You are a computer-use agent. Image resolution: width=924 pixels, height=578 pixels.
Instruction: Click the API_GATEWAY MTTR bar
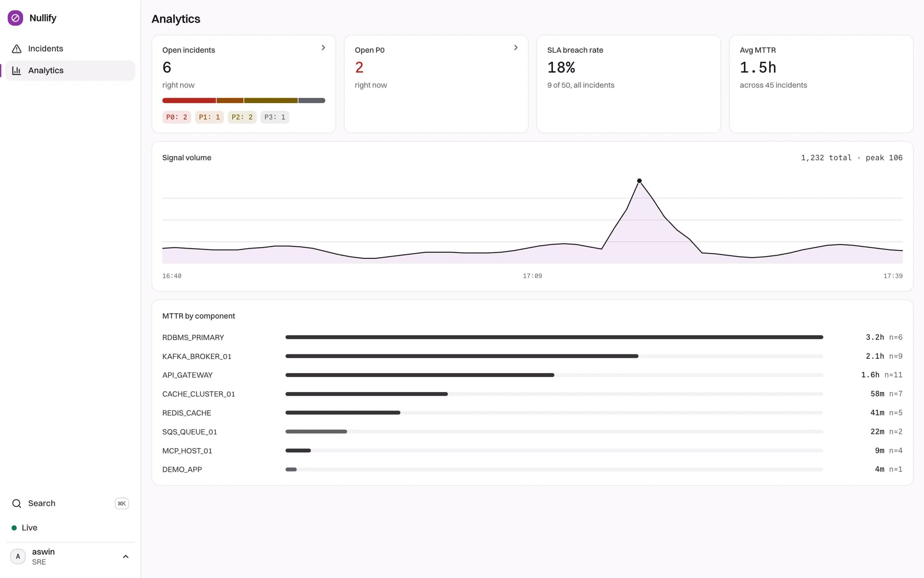420,375
